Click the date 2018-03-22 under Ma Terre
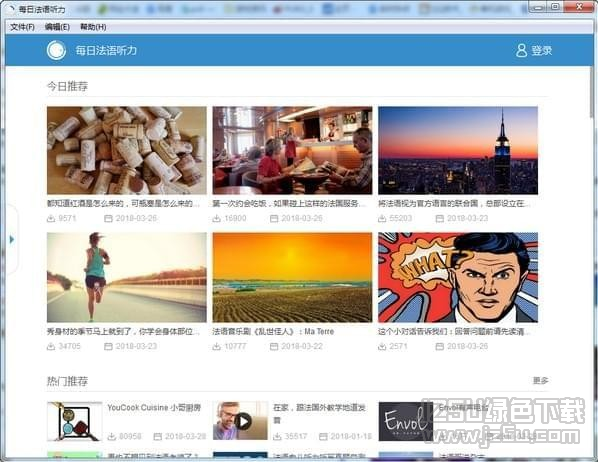598x462 pixels. point(302,346)
